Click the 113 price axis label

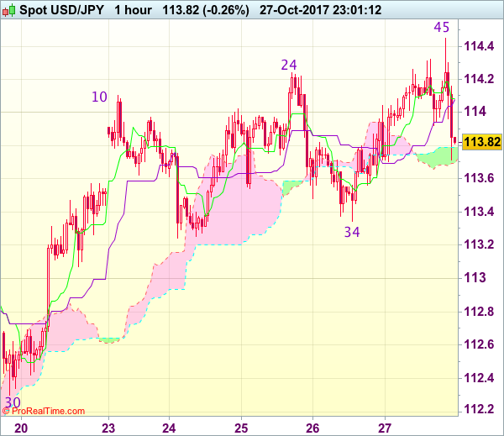[475, 278]
